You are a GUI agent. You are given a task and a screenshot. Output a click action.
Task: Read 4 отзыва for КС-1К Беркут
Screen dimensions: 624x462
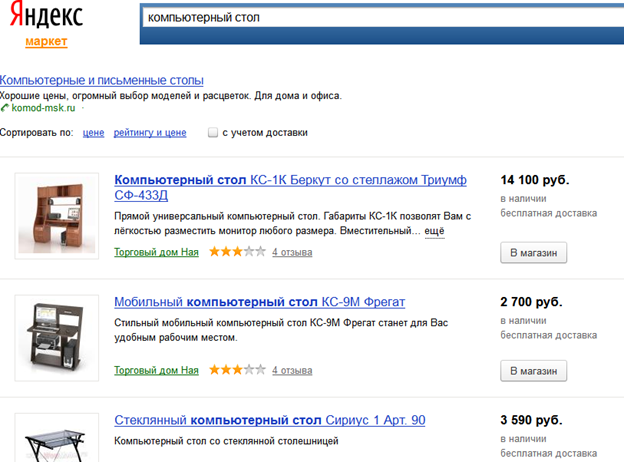[292, 252]
